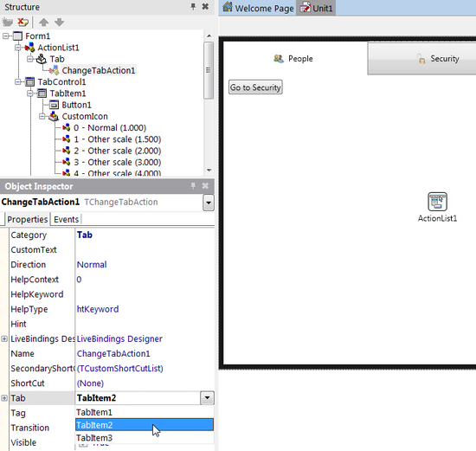Choose TabItem2 from the dropdown list
This screenshot has width=476, height=451.
pyautogui.click(x=145, y=424)
